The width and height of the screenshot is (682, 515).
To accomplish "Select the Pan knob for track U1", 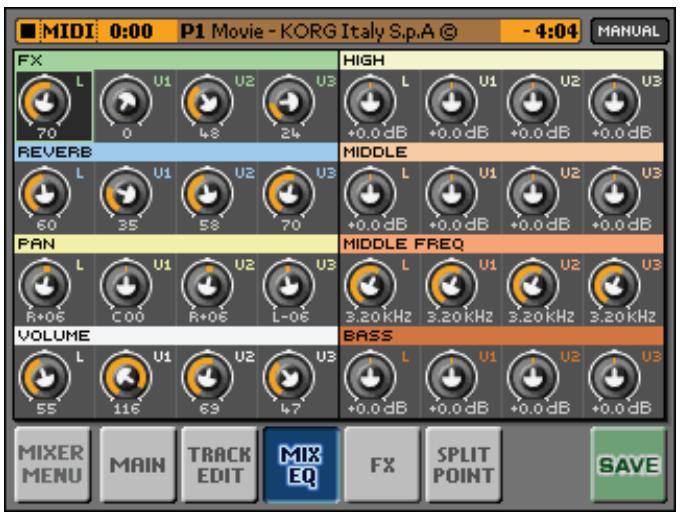I will coord(127,285).
